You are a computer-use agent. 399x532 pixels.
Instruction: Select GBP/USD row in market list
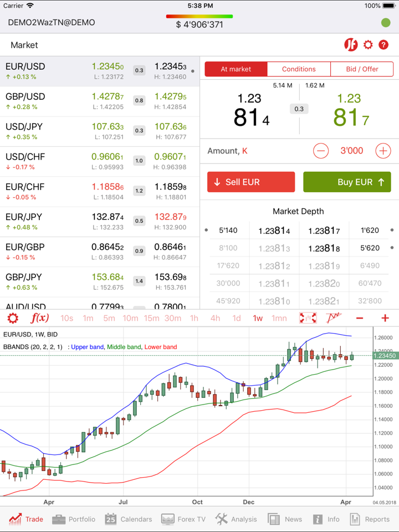(100, 101)
